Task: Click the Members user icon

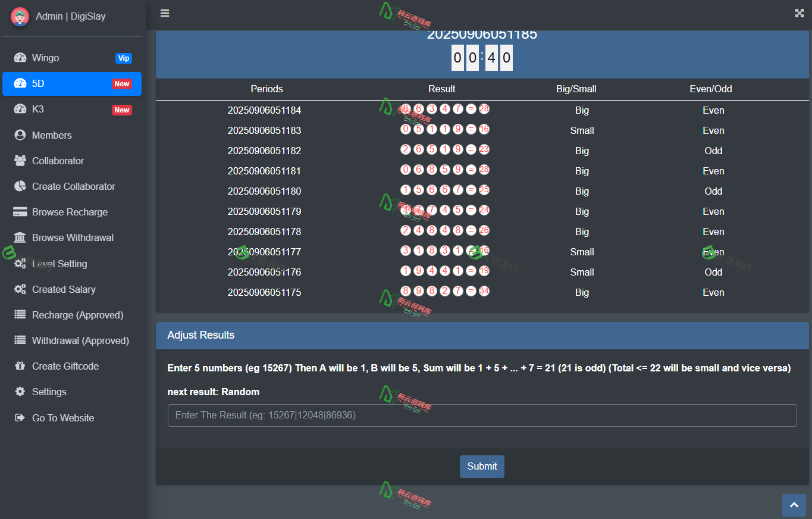Action: point(20,135)
